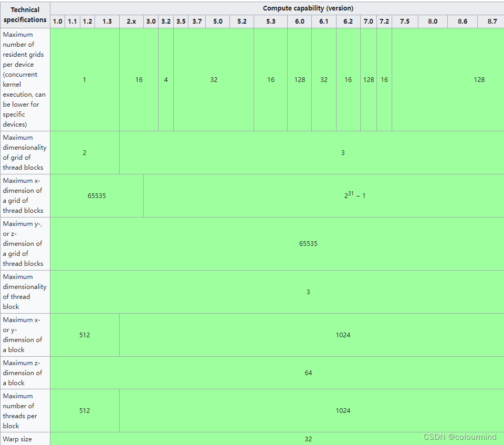
Task: Select the 7.2 version column header
Action: (384, 22)
